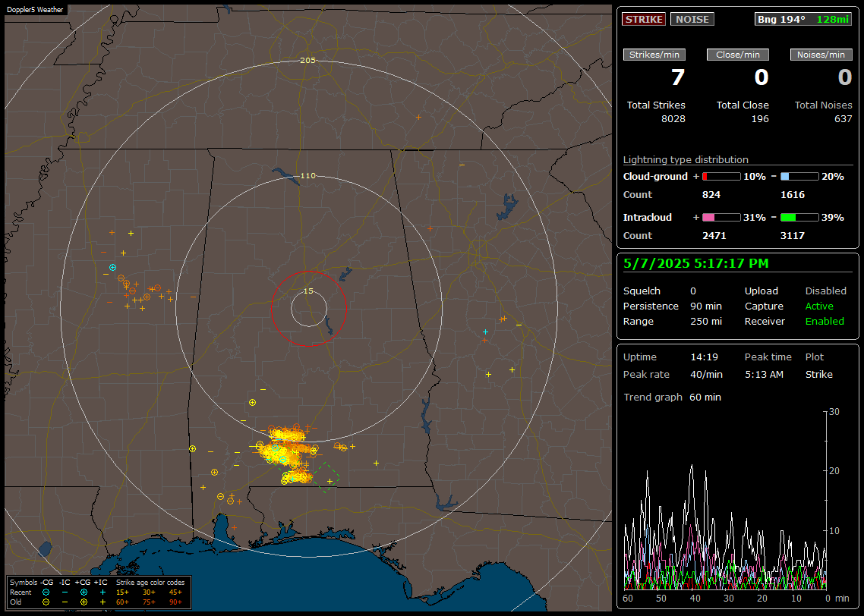Click the Recent +IC plus symbol in legend
The width and height of the screenshot is (864, 616).
point(102,592)
